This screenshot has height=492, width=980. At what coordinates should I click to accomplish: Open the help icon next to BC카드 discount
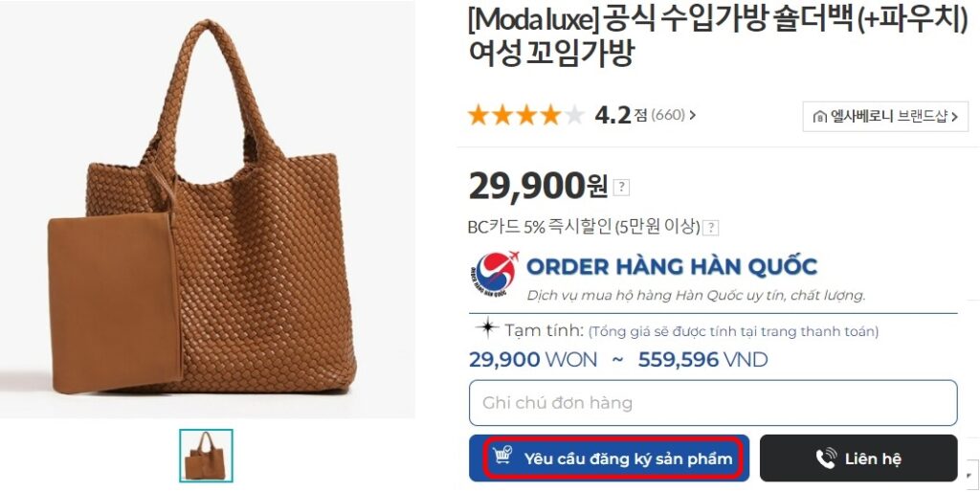pos(711,228)
